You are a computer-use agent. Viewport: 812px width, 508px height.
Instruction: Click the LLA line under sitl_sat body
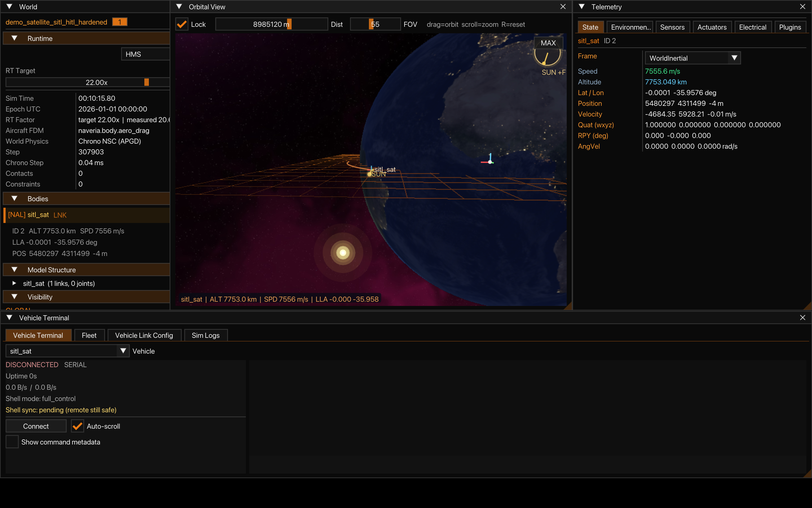55,242
